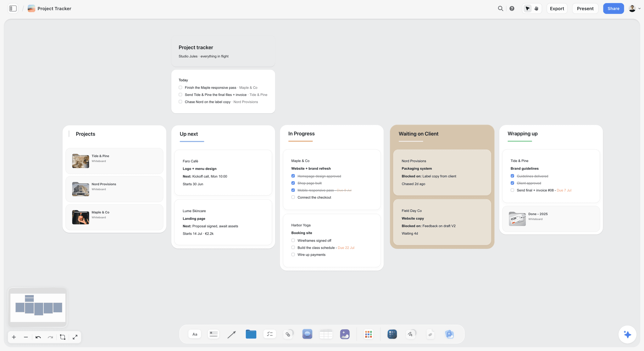
Task: Select the freehand scribble drawing tool
Action: click(x=411, y=334)
